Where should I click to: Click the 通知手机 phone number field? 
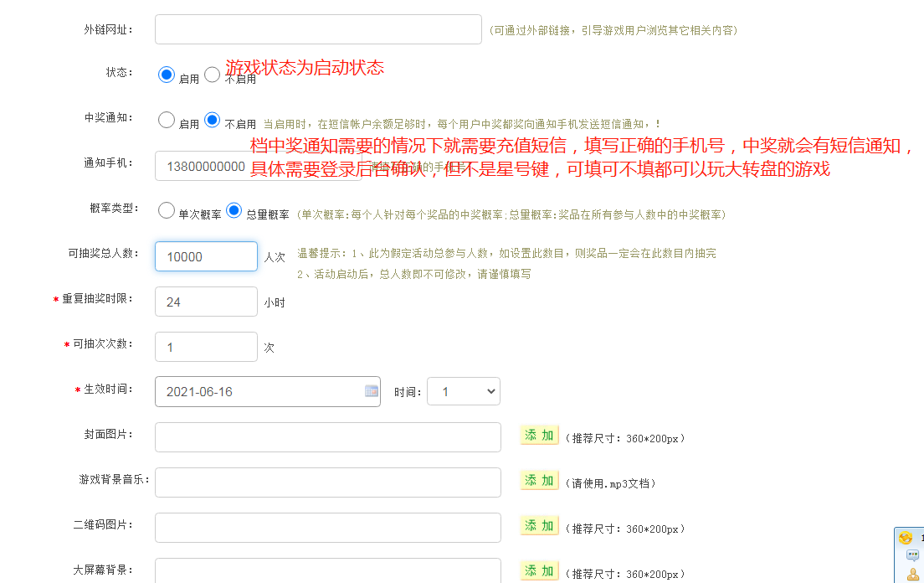205,166
